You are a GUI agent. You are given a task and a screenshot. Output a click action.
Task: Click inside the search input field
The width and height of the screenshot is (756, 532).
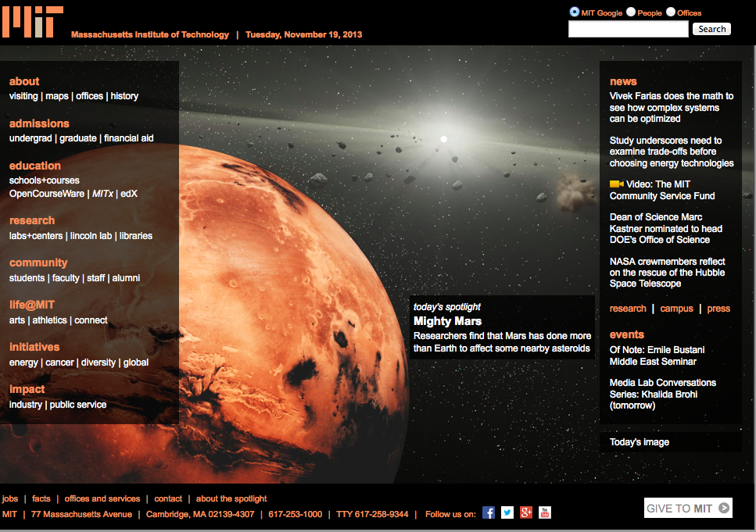click(628, 29)
